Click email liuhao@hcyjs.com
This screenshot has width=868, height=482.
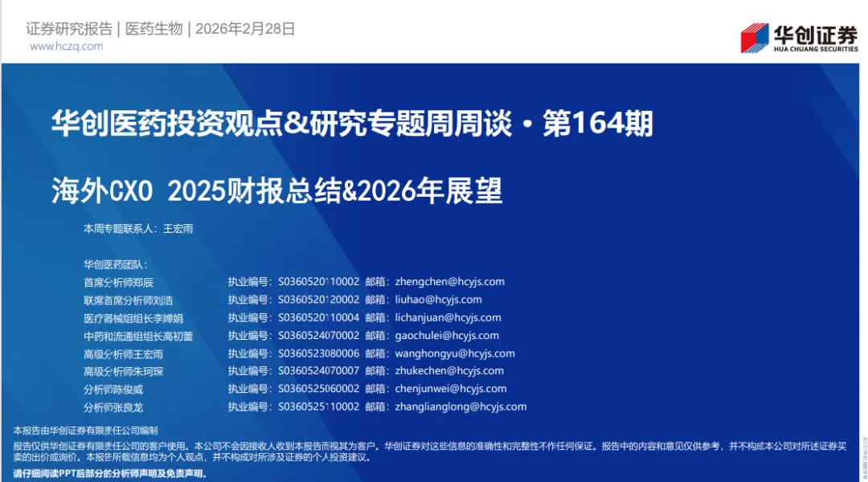coord(439,300)
